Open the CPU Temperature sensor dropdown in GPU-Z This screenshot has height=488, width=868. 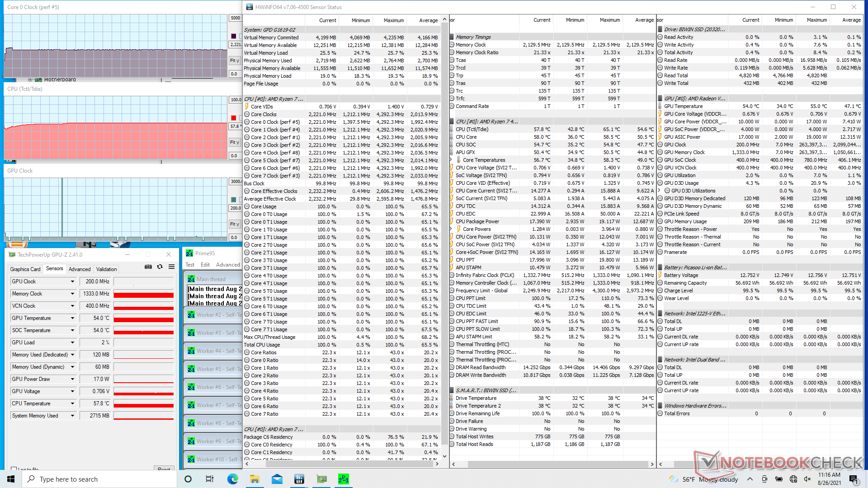click(72, 404)
